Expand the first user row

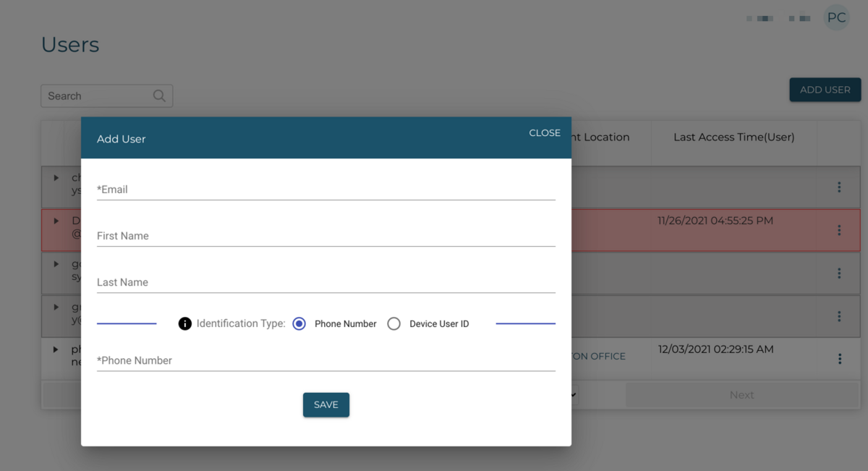56,177
